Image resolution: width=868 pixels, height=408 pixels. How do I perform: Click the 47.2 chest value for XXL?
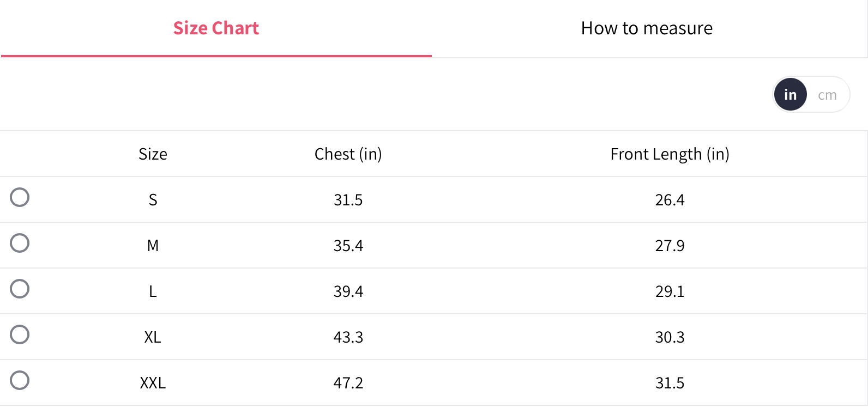[348, 383]
